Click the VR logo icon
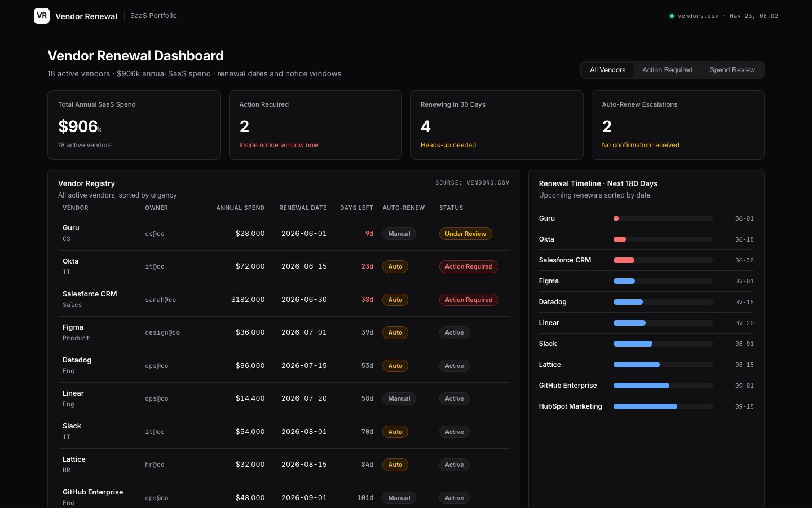Image resolution: width=812 pixels, height=508 pixels. pyautogui.click(x=42, y=16)
